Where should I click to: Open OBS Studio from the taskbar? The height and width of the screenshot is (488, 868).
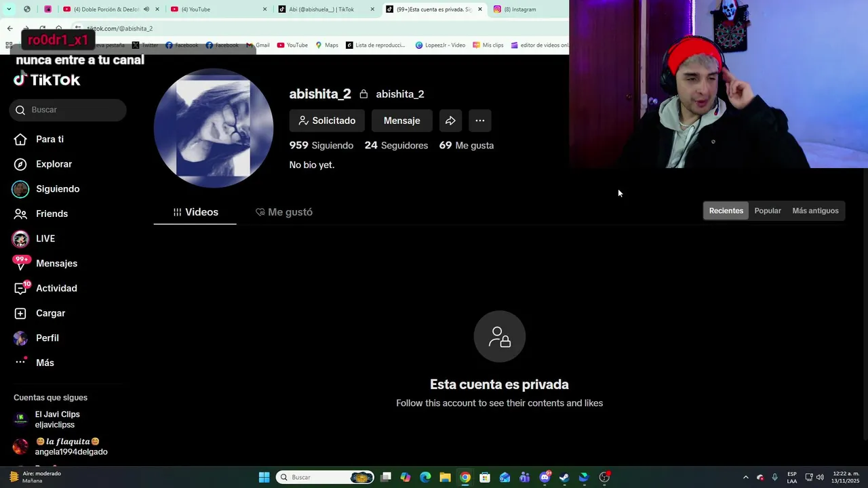coord(604,477)
